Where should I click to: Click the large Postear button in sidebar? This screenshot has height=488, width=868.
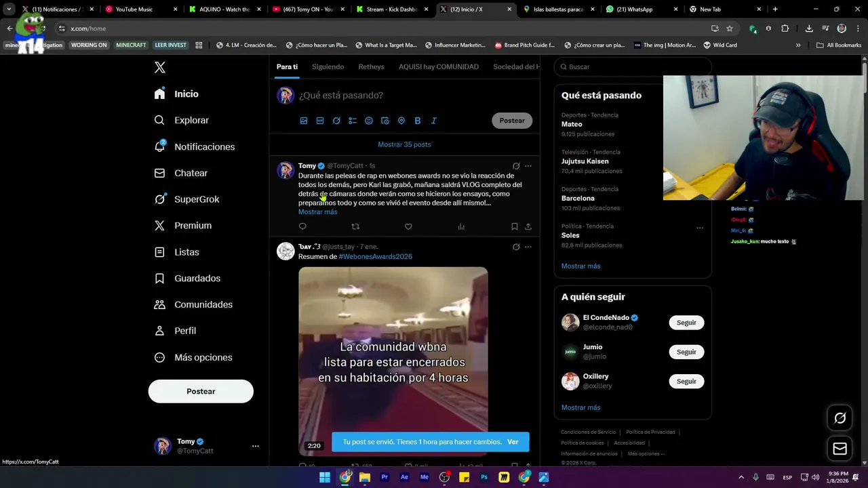pos(201,391)
